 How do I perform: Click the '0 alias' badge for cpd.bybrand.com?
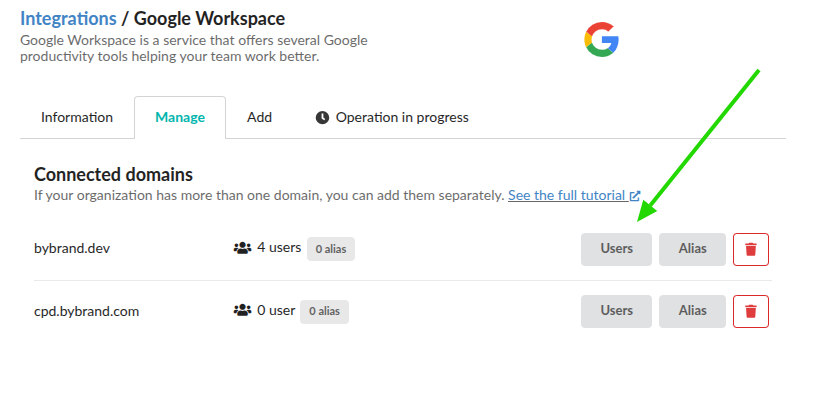325,311
